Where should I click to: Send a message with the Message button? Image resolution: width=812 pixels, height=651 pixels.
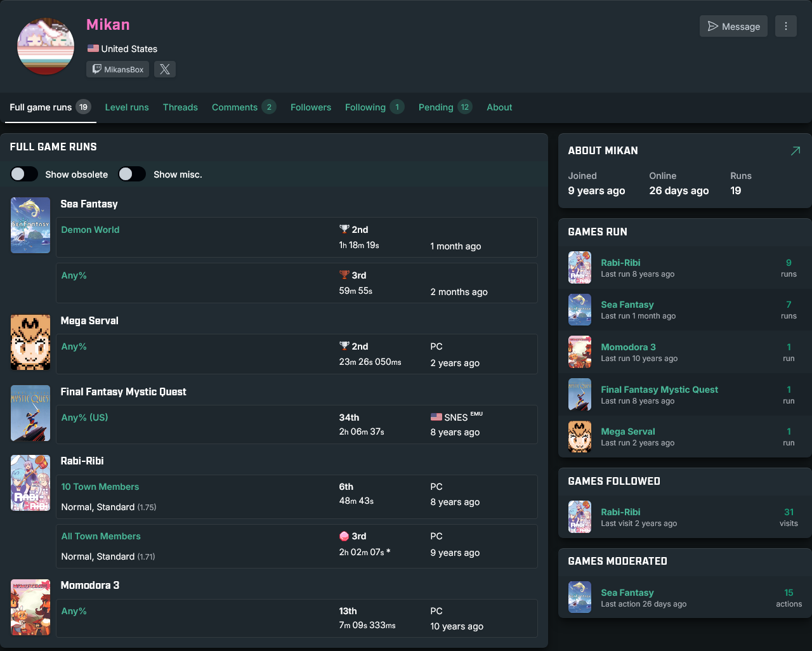[733, 26]
